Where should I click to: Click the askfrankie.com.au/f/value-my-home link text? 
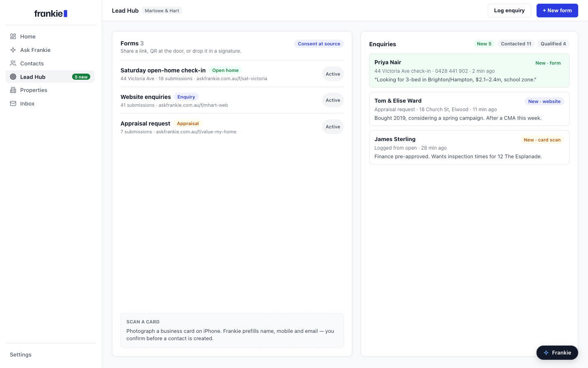point(196,132)
